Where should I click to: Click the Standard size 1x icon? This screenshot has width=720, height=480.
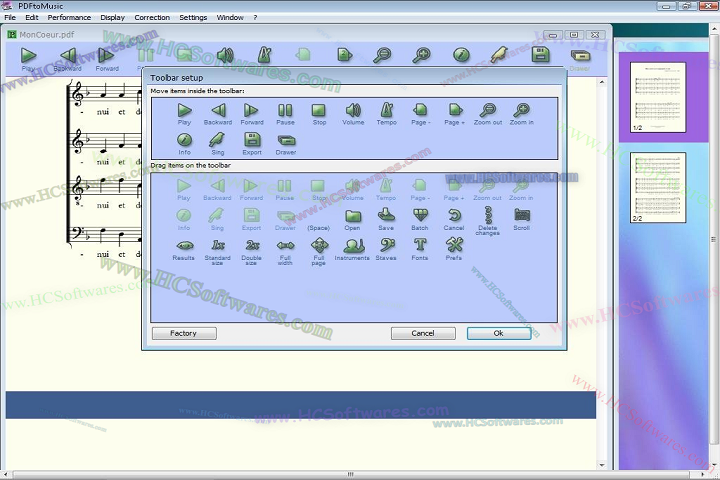[x=218, y=245]
